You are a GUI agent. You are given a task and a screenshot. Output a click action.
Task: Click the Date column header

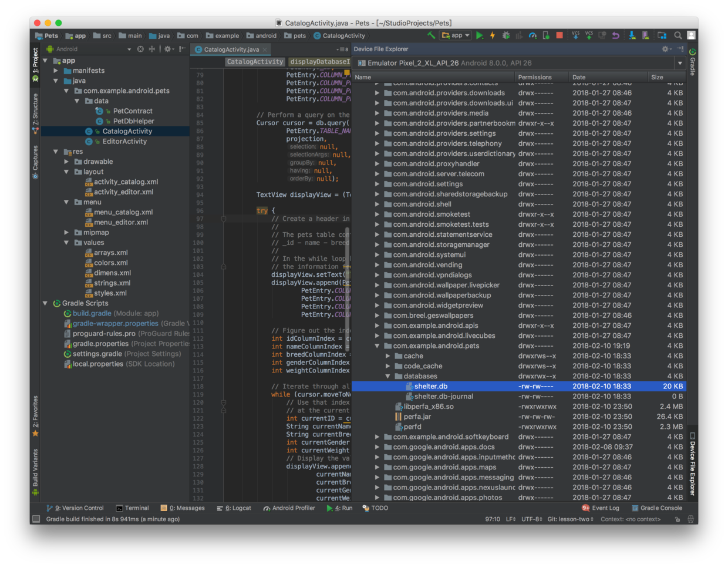[x=608, y=77]
